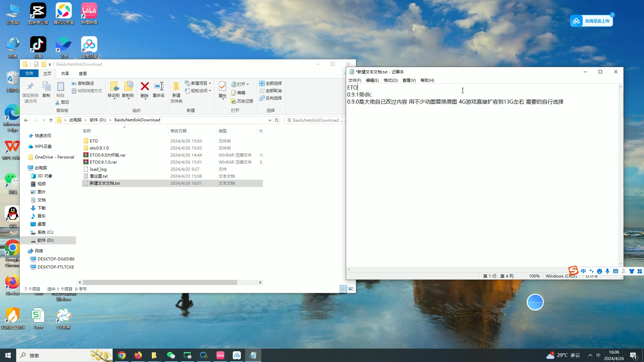Expand address bar history dropdown
644x362 pixels.
[x=270, y=120]
